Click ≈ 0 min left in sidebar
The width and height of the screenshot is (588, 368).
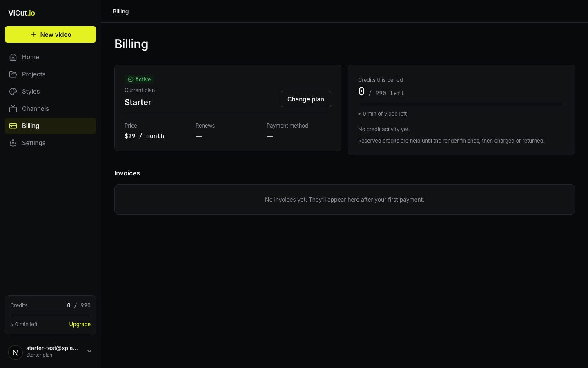tap(24, 324)
